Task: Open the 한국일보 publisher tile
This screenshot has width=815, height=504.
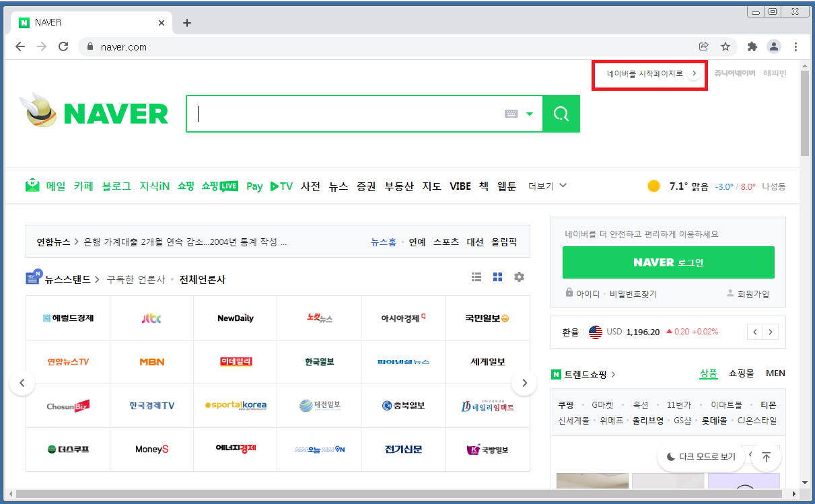Action: pyautogui.click(x=319, y=361)
